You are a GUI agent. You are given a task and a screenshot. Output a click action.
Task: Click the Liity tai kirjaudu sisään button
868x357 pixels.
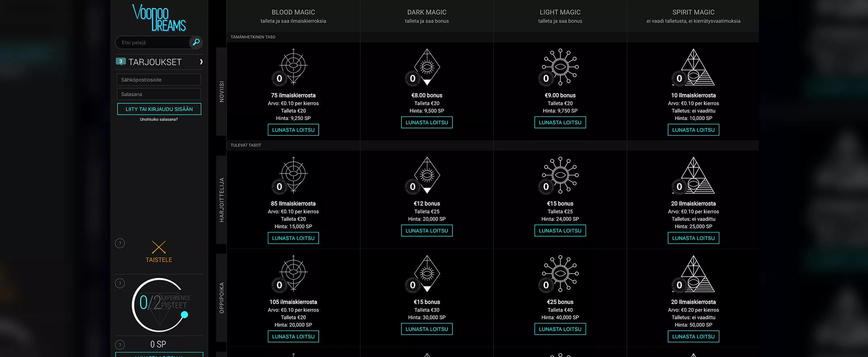tap(159, 109)
